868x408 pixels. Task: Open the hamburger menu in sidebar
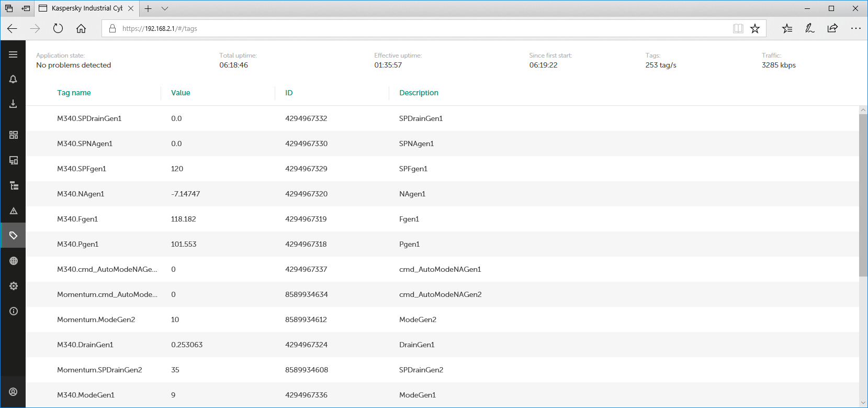pos(13,54)
